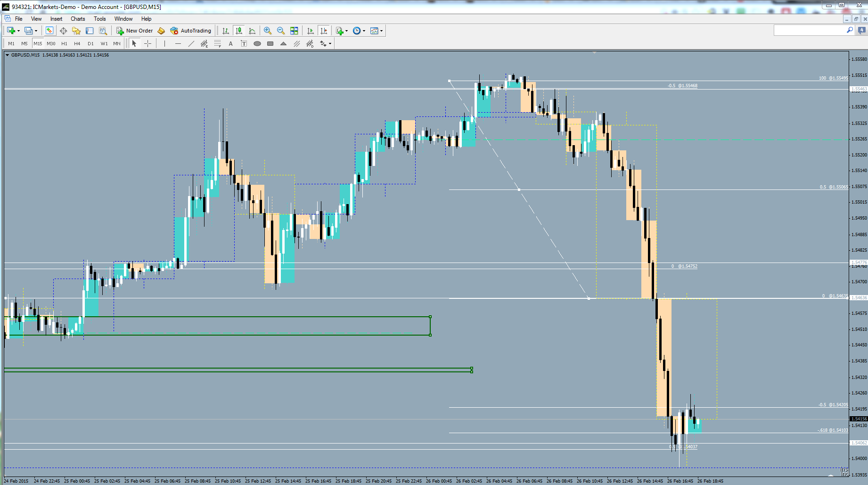This screenshot has width=868, height=485.
Task: Select the Andrews Pitchfork lines tool
Action: [x=296, y=43]
